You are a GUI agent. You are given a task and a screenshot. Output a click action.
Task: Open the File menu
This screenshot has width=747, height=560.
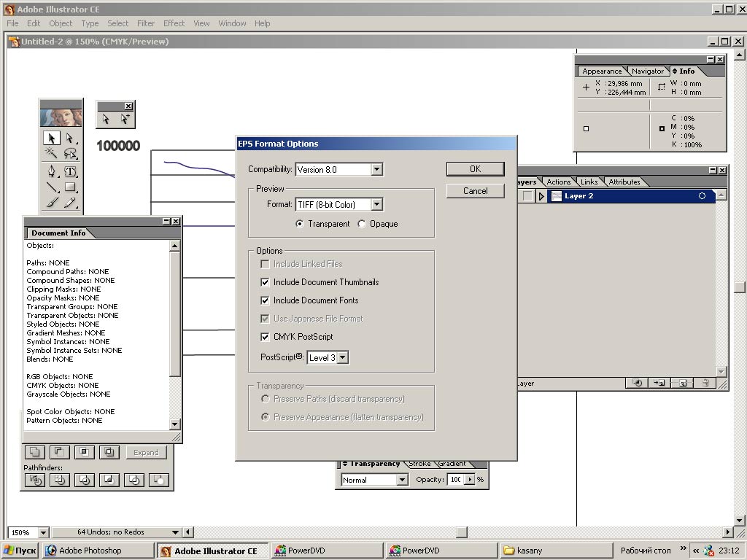click(12, 23)
